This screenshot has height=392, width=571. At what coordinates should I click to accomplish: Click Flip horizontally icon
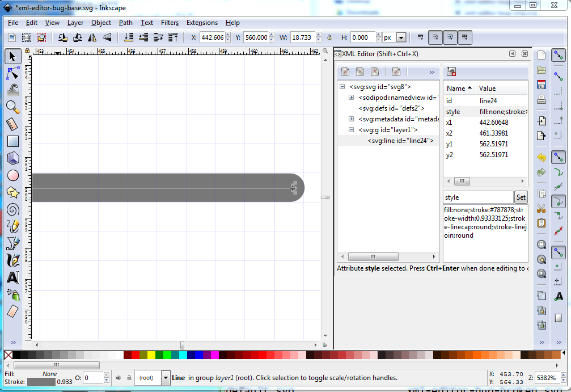coord(92,37)
